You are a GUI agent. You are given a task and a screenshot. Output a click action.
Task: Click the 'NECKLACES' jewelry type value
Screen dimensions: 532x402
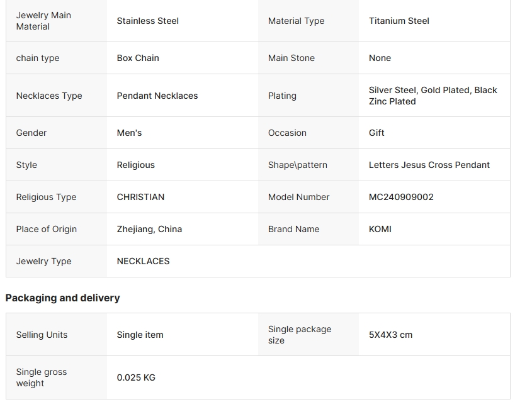point(143,261)
